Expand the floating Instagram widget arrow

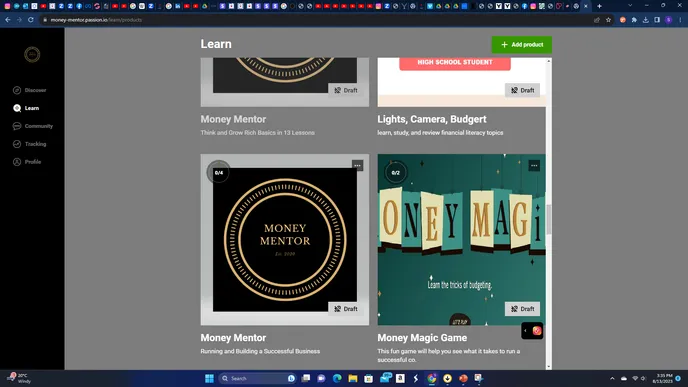click(525, 331)
